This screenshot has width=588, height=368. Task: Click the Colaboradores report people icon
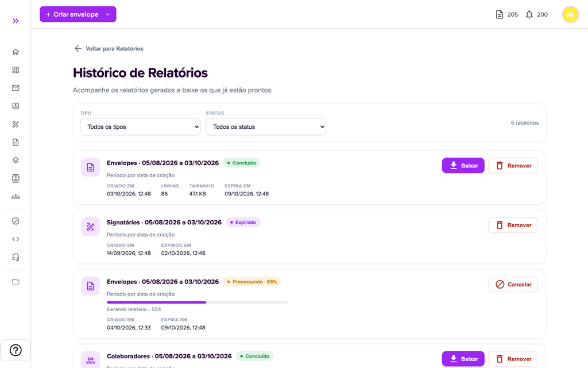point(90,360)
